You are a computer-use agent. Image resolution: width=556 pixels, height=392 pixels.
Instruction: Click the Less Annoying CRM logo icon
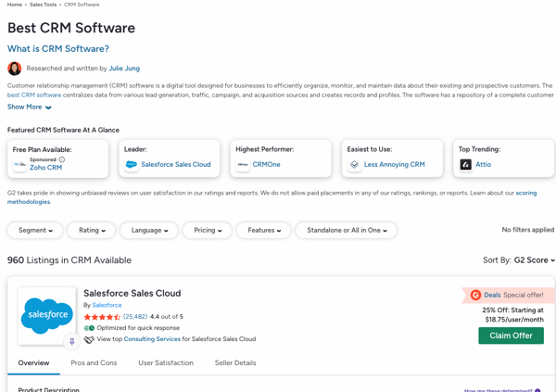click(354, 165)
